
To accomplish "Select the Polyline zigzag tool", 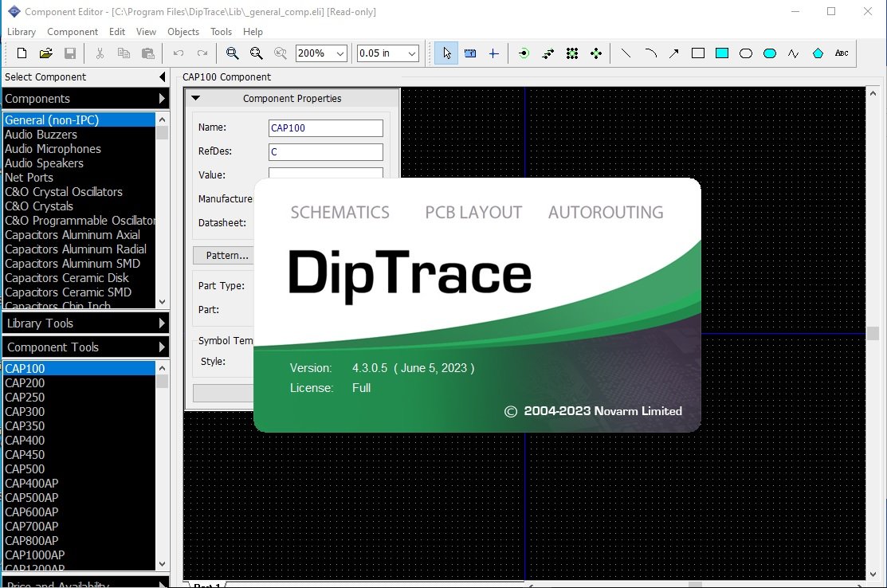I will click(x=794, y=53).
